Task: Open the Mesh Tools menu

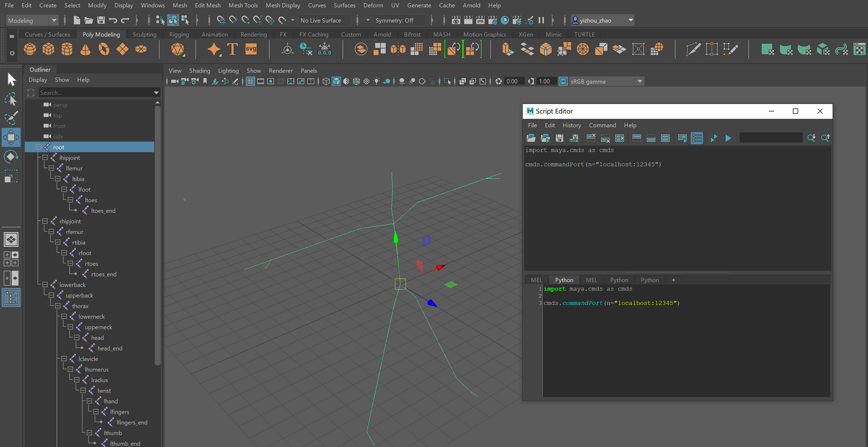Action: [243, 5]
